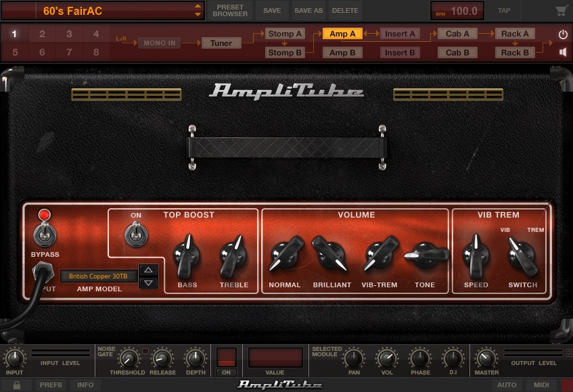Screen dimensions: 573x392
Task: Click the TREBLE knob
Action: click(233, 257)
